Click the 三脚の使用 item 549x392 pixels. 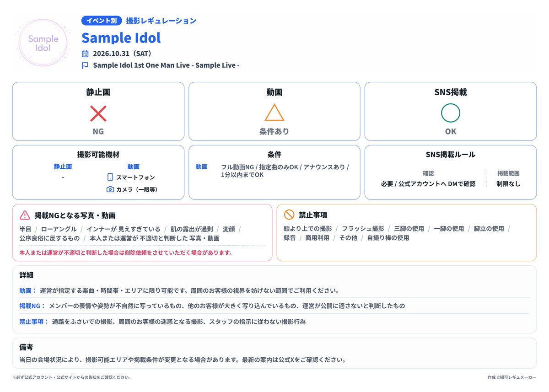[x=409, y=228]
